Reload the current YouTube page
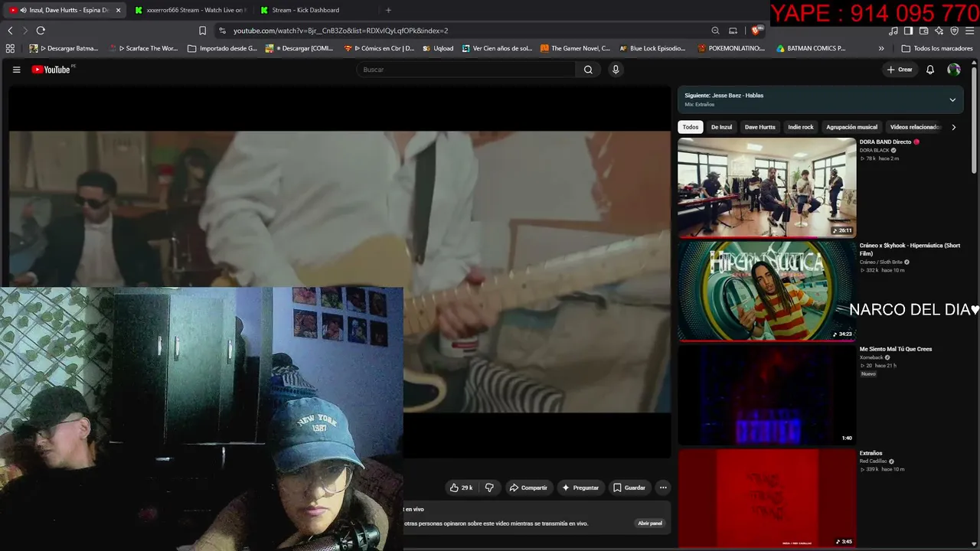 click(x=41, y=31)
